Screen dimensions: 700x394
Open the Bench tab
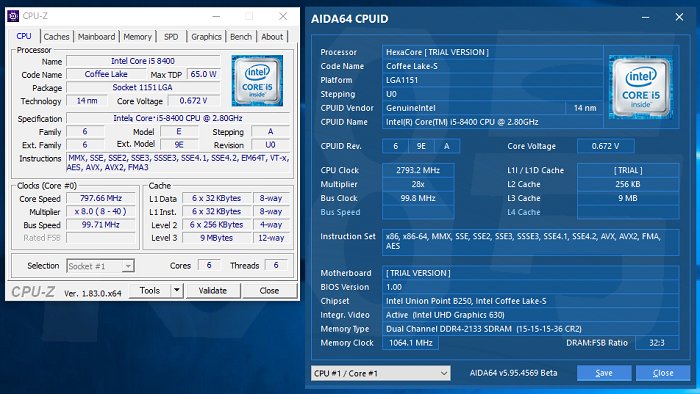pyautogui.click(x=241, y=37)
